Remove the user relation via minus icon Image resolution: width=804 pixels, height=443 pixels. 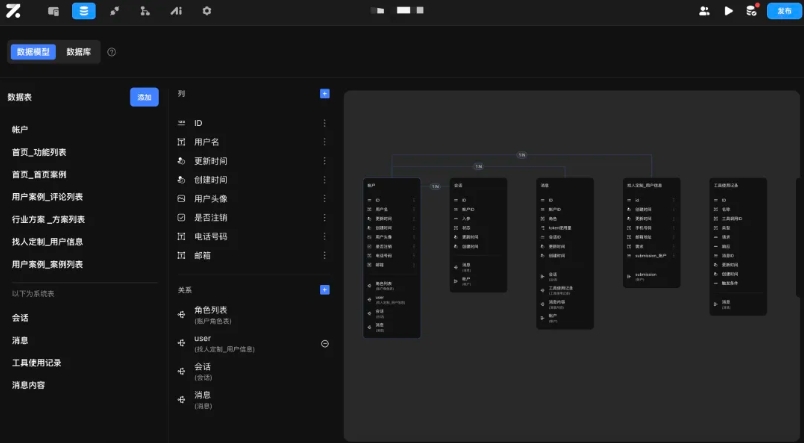[x=325, y=344]
